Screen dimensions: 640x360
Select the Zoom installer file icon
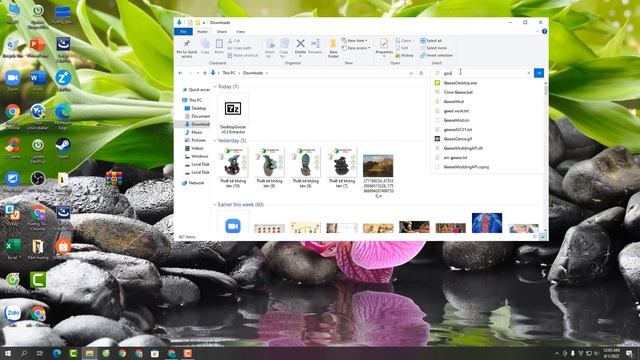coord(233,226)
